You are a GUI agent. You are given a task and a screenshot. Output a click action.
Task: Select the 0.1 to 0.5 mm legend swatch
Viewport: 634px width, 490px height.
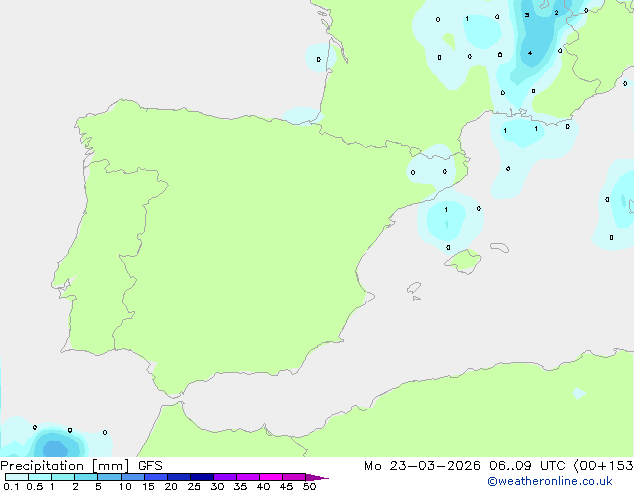point(17,477)
